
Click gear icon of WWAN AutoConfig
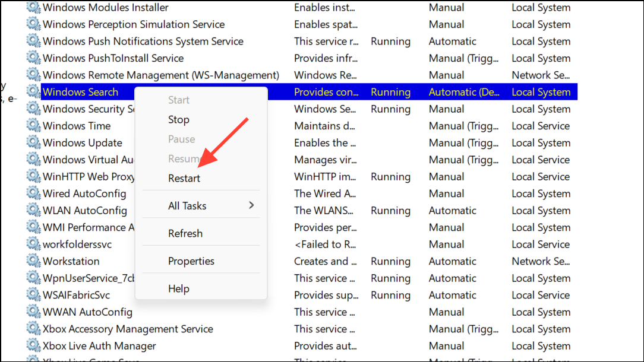click(x=34, y=312)
